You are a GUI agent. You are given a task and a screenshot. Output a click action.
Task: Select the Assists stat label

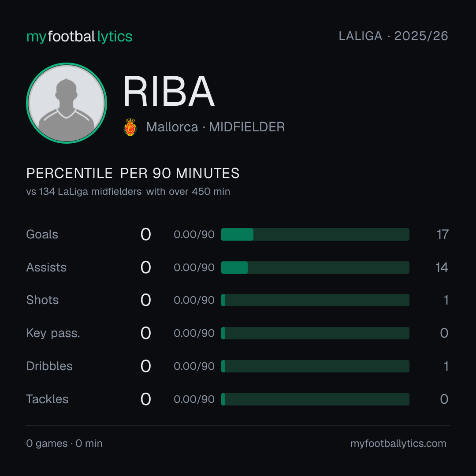coord(46,268)
